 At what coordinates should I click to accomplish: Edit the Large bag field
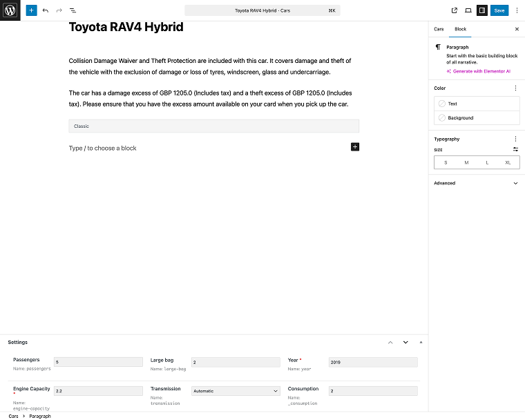[x=236, y=362]
